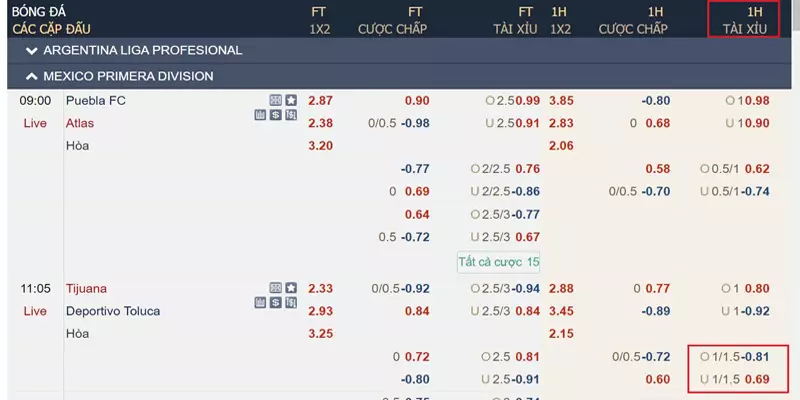Pick draw odds 3.25 for Tijuana match

point(320,334)
